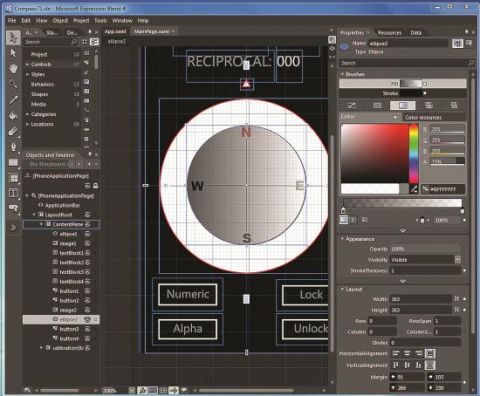This screenshot has width=480, height=396.
Task: Toggle visibility eye for textBlock1
Action: pos(87,253)
